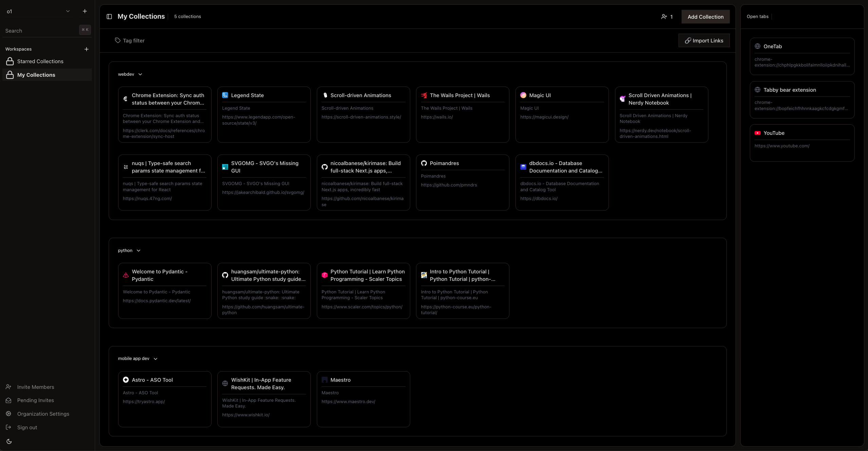Click the https://docs.pydantic.dev/latest/ URL text

[x=157, y=301]
